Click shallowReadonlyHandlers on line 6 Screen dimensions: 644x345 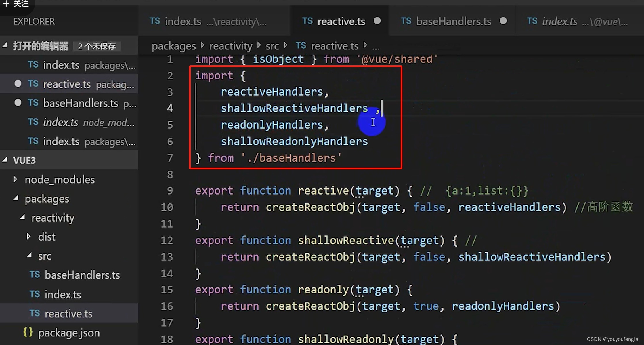point(294,142)
